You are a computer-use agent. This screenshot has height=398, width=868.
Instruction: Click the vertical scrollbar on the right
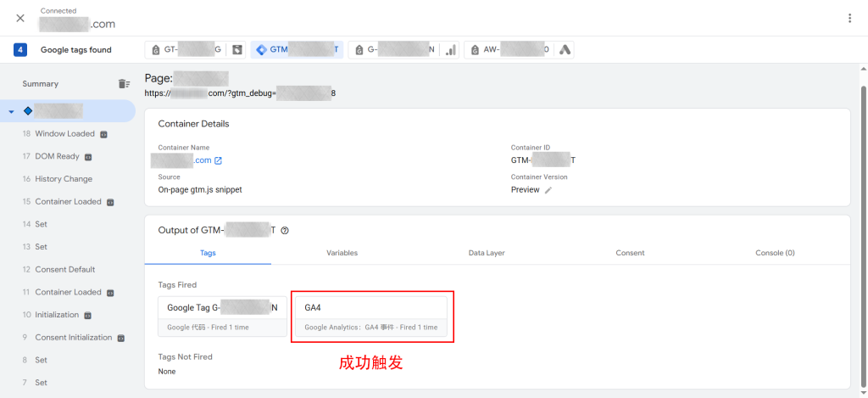[x=863, y=236]
